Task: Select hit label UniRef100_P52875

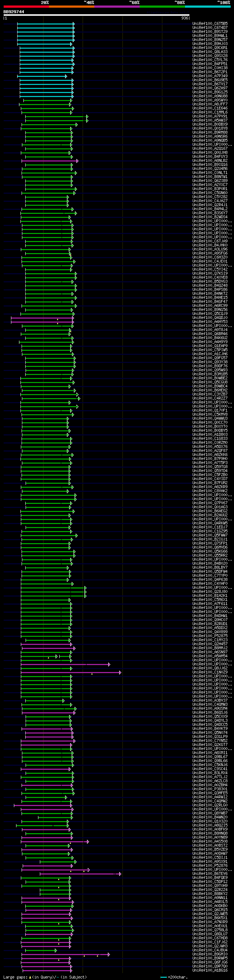Action: coord(210,636)
